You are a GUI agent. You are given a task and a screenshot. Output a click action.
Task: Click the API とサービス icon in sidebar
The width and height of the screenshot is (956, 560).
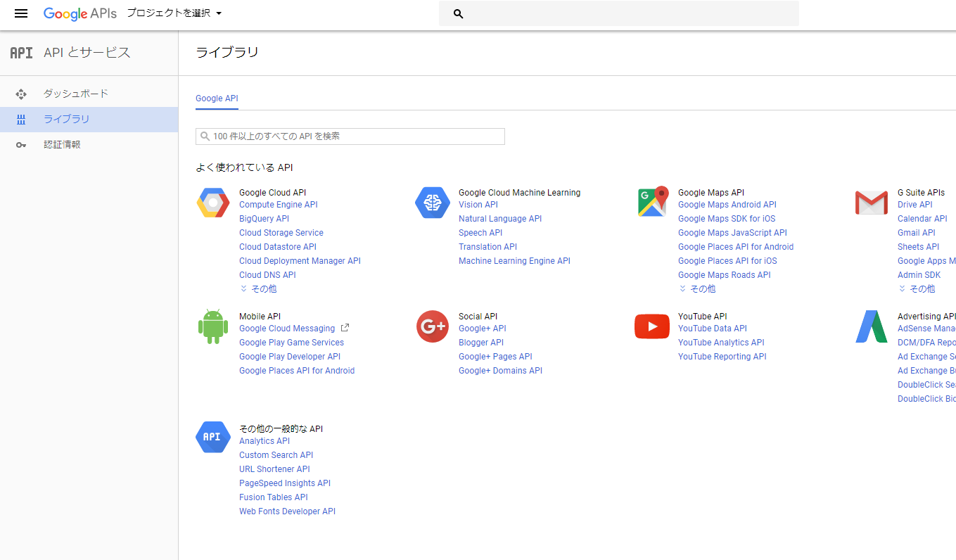tap(21, 53)
